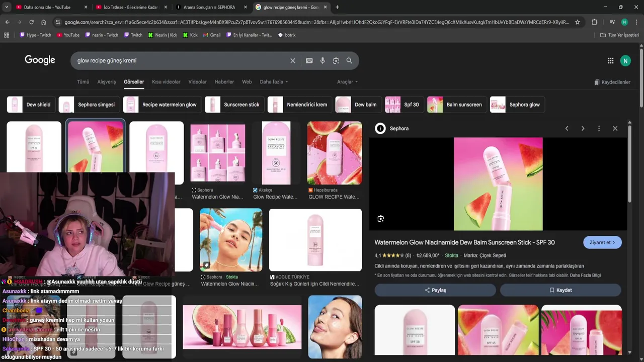Start voice search with the microphone icon
644x362 pixels.
[323, 61]
